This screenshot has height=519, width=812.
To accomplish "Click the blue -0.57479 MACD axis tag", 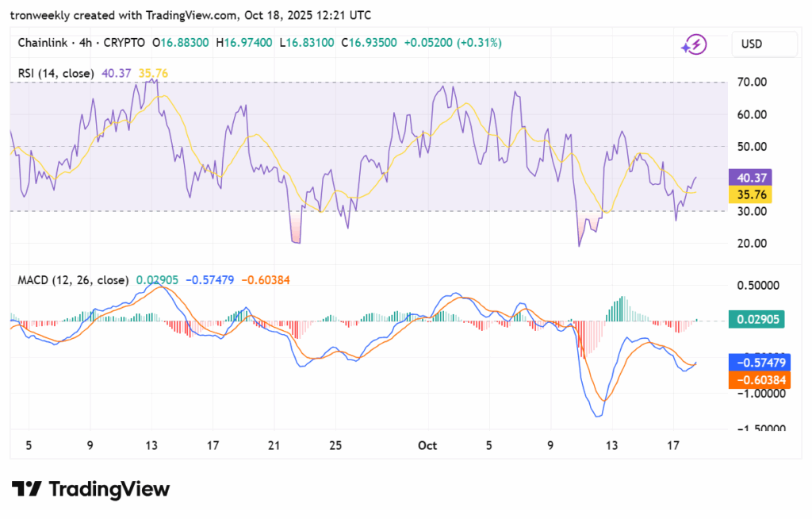I will pos(757,363).
